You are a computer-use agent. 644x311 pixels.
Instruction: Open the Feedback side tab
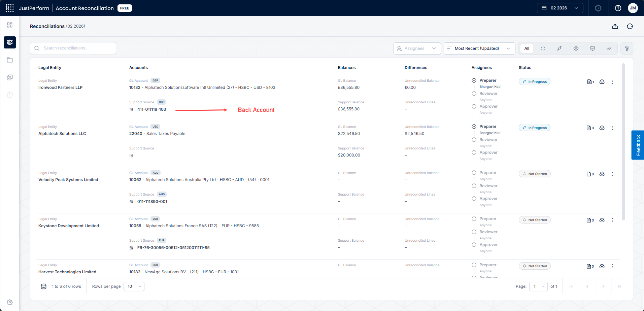tap(638, 145)
